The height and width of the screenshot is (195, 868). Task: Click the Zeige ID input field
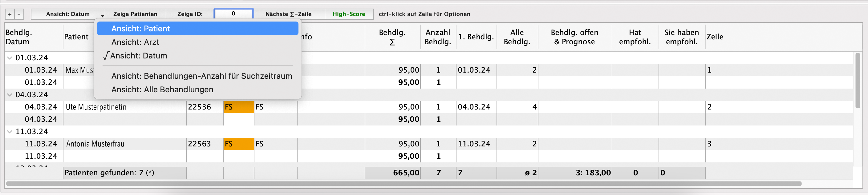[233, 14]
